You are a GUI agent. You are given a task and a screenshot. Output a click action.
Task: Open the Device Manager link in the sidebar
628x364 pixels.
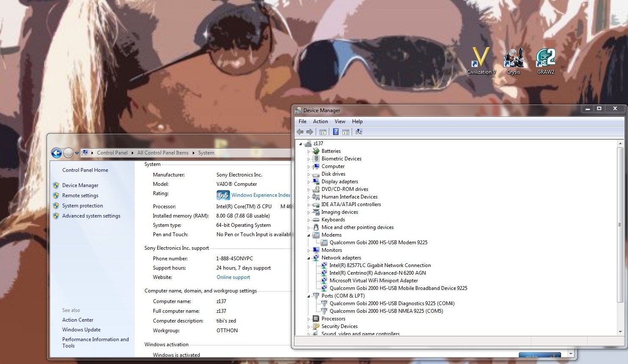pos(80,185)
